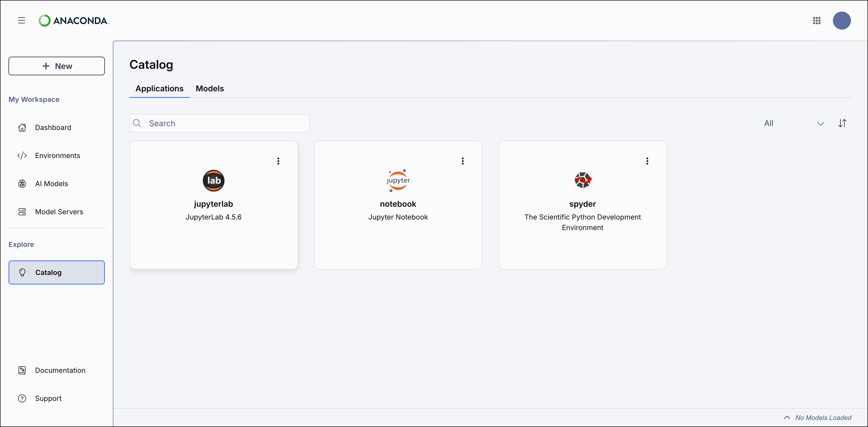Focus the catalog Search field
Image resolution: width=868 pixels, height=427 pixels.
pyautogui.click(x=220, y=123)
